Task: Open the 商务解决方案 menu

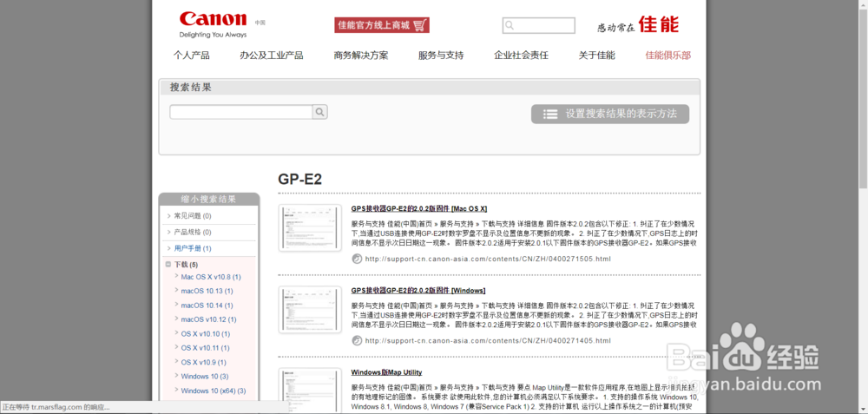Action: click(x=361, y=56)
